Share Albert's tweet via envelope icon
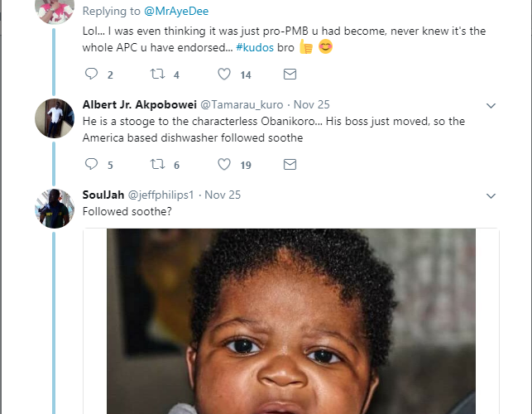The width and height of the screenshot is (532, 414). click(290, 165)
